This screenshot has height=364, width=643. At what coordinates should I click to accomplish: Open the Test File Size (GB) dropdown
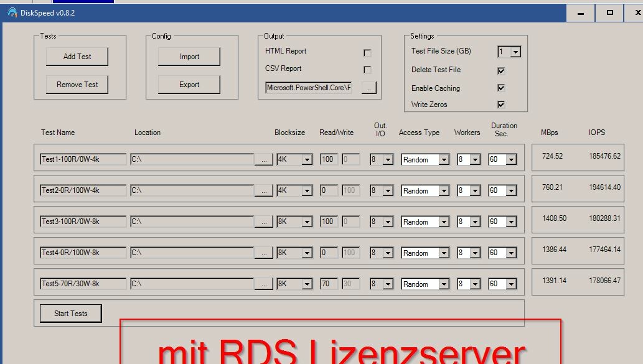[516, 52]
